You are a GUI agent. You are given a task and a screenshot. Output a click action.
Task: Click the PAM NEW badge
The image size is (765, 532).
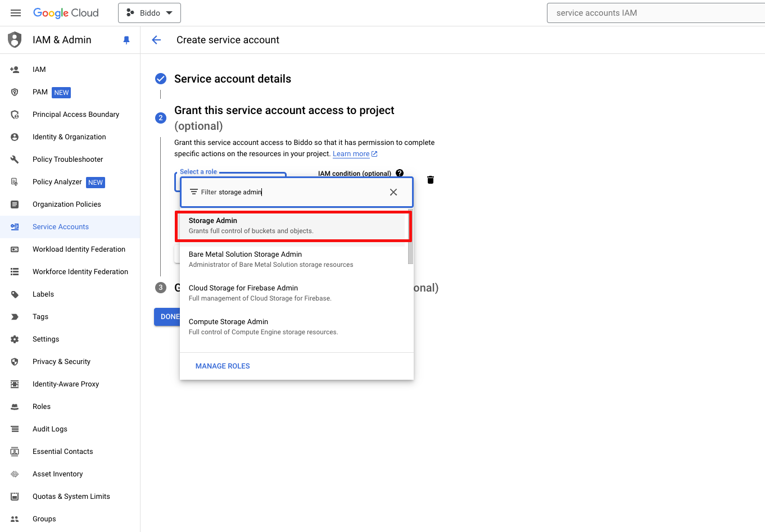coord(61,93)
